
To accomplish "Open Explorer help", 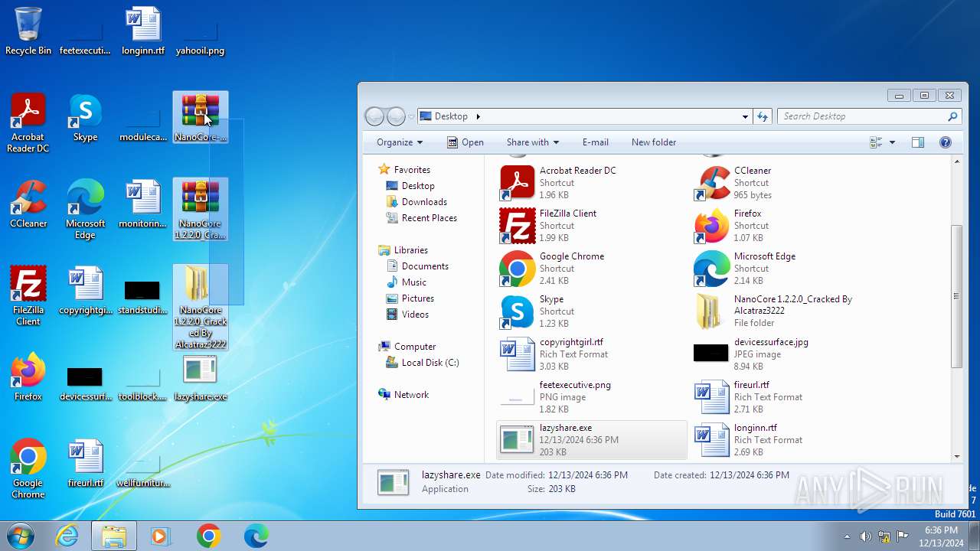I will tap(945, 142).
